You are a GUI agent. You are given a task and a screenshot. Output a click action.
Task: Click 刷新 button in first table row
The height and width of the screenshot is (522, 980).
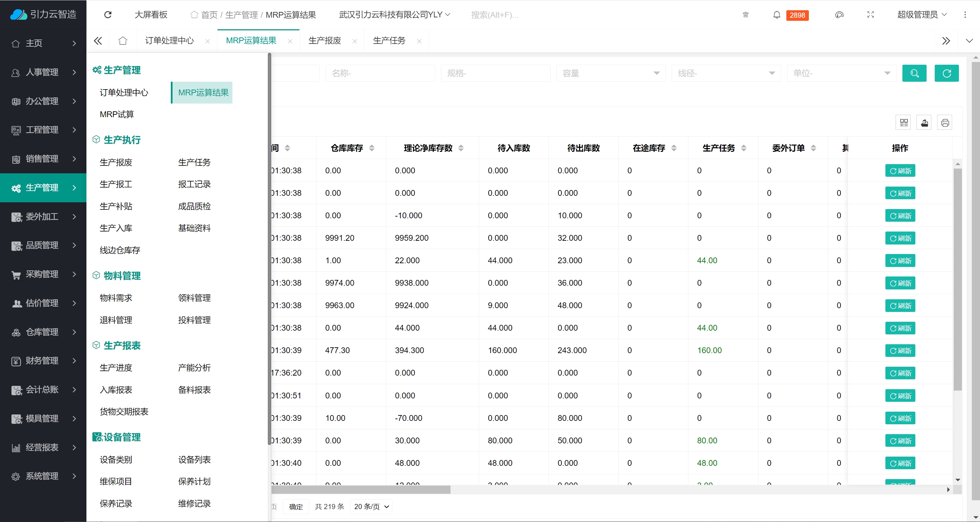click(900, 171)
